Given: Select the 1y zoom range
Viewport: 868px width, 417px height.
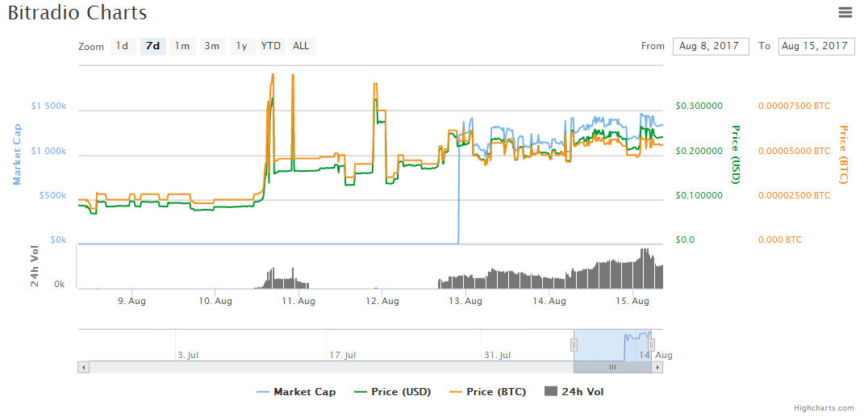Looking at the screenshot, I should 242,46.
